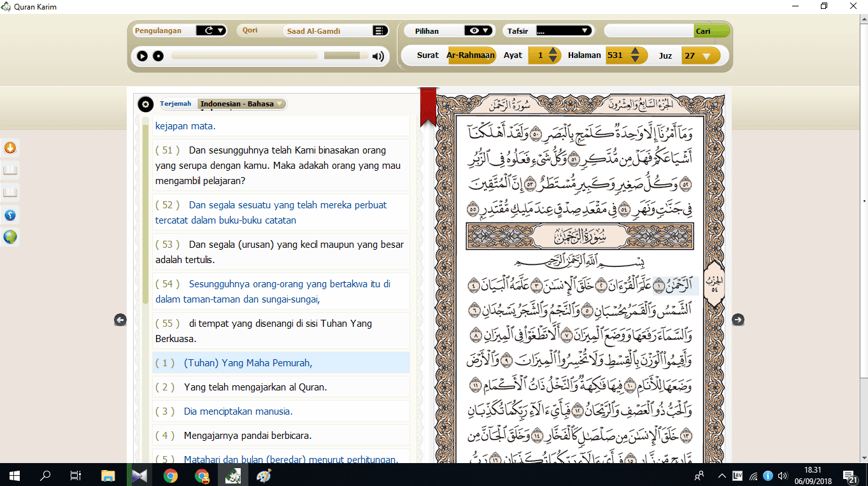Click the red bookmark ribbon on the page
868x486 pixels.
click(x=427, y=106)
